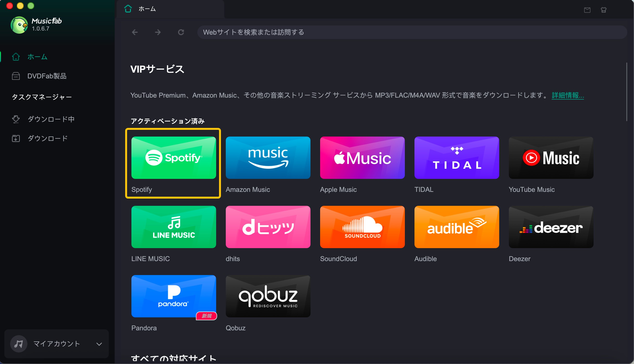The image size is (634, 364).
Task: Open the Deezer service tile
Action: click(x=551, y=227)
